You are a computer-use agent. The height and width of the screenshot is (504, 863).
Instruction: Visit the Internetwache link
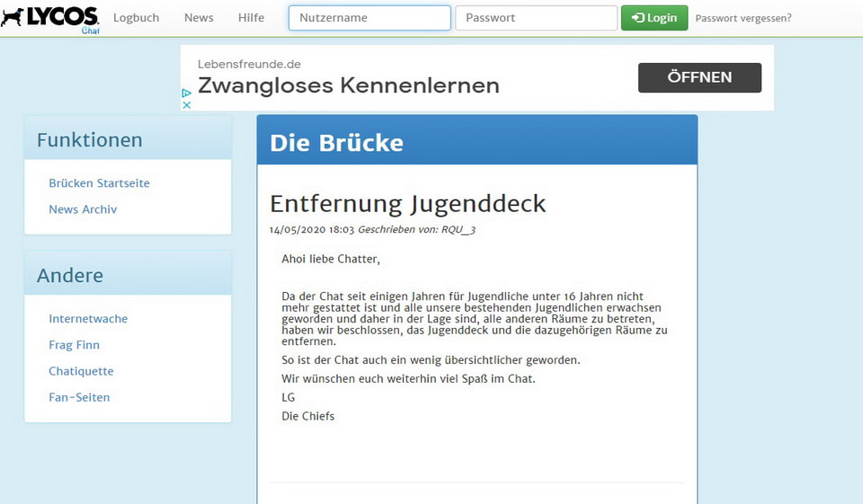tap(88, 319)
